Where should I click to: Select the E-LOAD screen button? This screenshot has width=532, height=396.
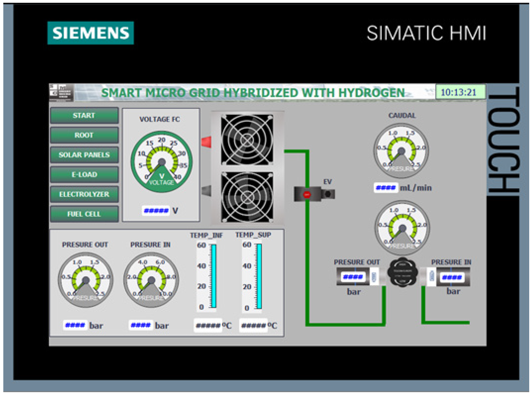pos(84,175)
